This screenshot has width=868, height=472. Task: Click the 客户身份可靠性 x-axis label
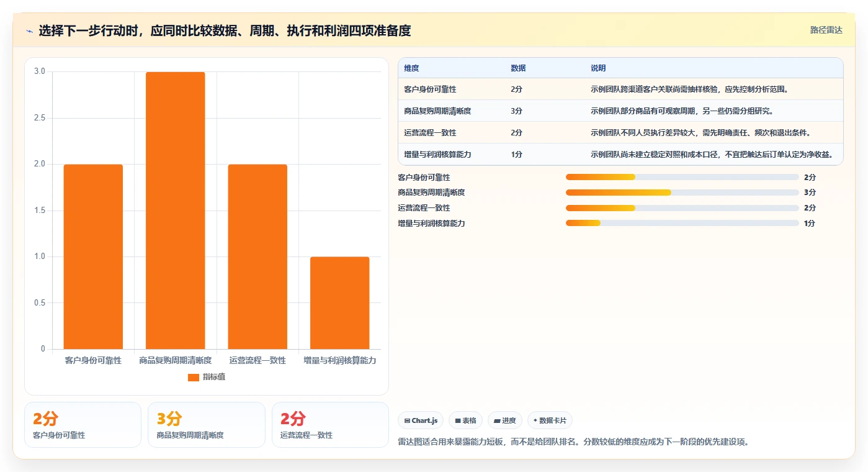[x=93, y=360]
